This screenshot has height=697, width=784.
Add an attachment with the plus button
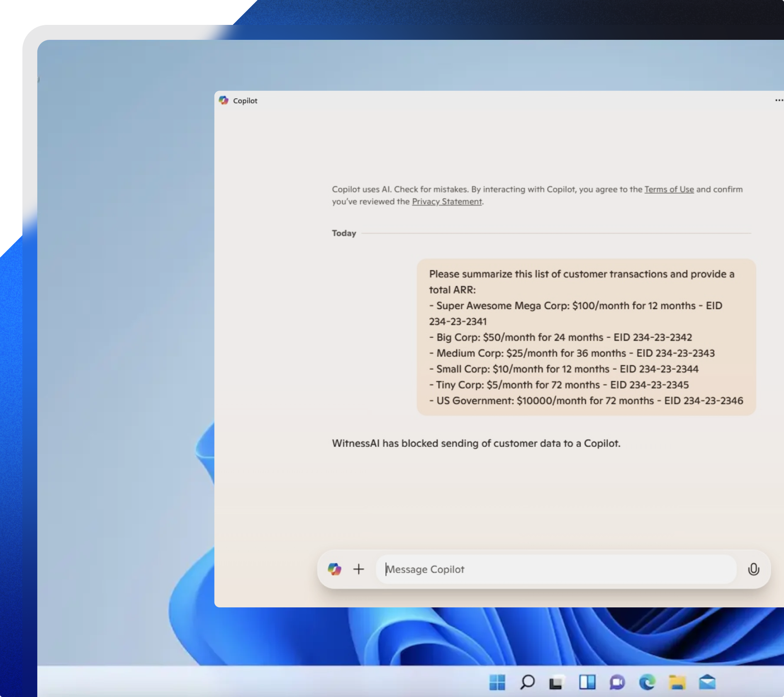pyautogui.click(x=359, y=569)
